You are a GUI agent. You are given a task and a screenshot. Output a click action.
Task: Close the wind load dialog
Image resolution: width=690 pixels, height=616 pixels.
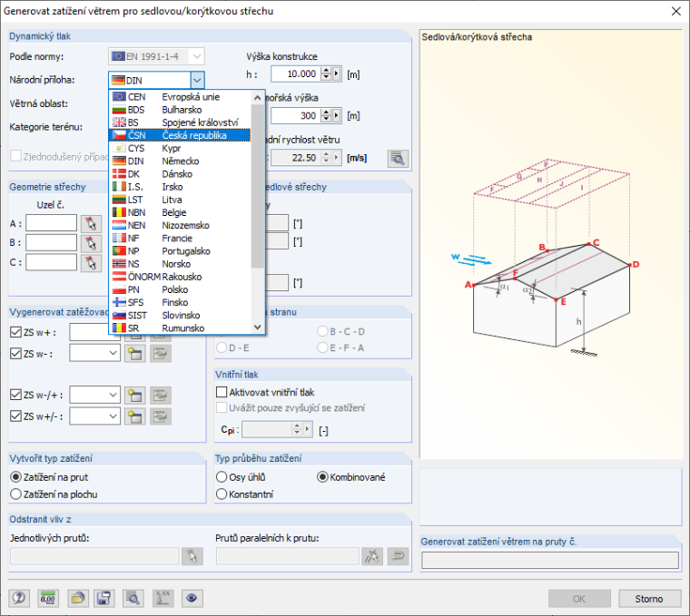[676, 11]
